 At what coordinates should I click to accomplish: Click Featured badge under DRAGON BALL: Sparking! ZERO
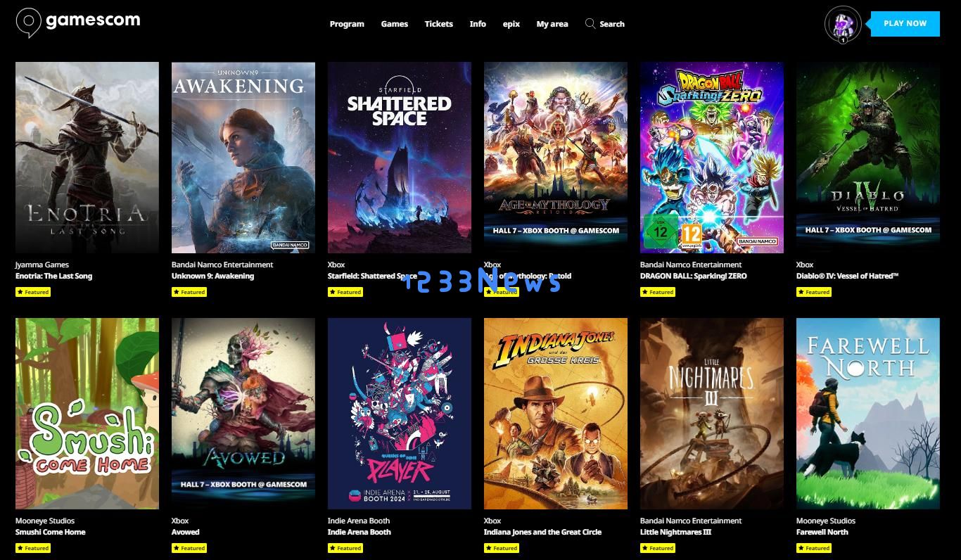[x=658, y=292]
